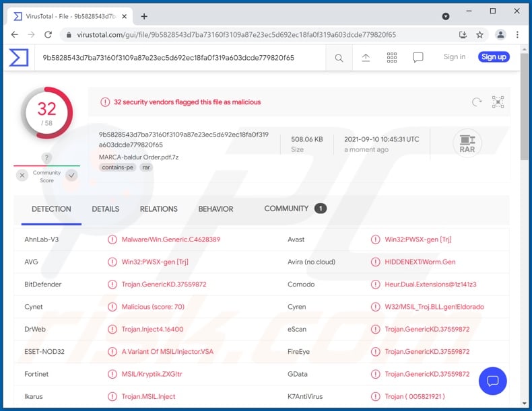Click MSIL/Kryptik.ZXG!tr result
The image size is (532, 411).
tap(152, 374)
